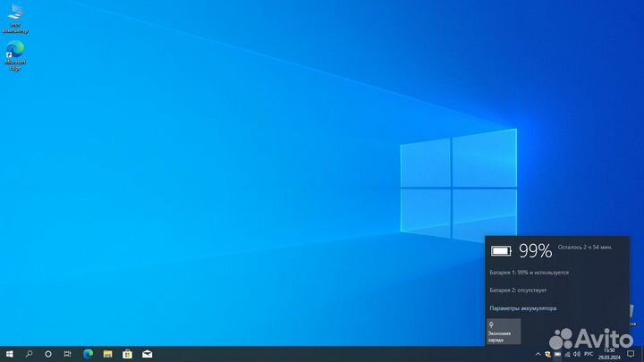
Task: Open the Action Center notifications icon
Action: tap(631, 354)
